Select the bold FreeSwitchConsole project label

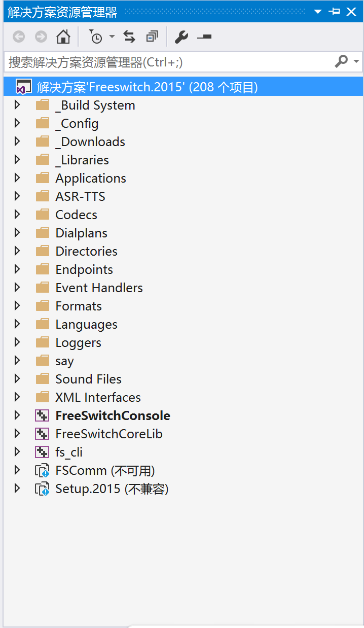point(113,415)
